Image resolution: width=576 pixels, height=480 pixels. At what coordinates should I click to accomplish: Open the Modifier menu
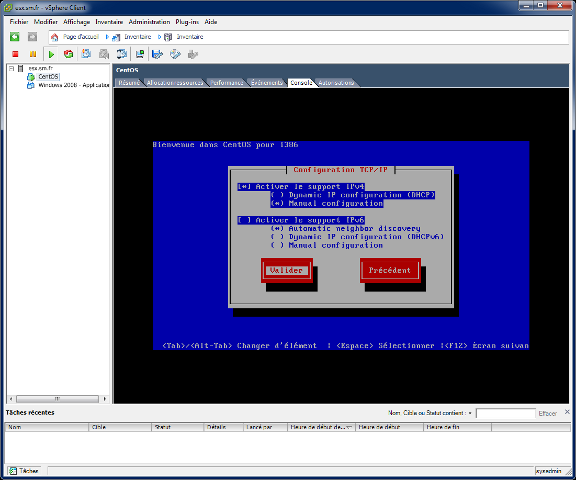pos(46,22)
